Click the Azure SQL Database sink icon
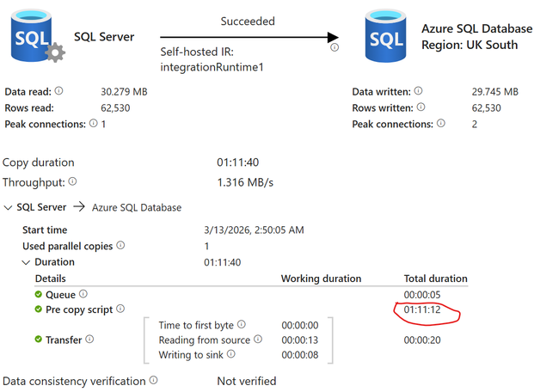 tap(385, 36)
